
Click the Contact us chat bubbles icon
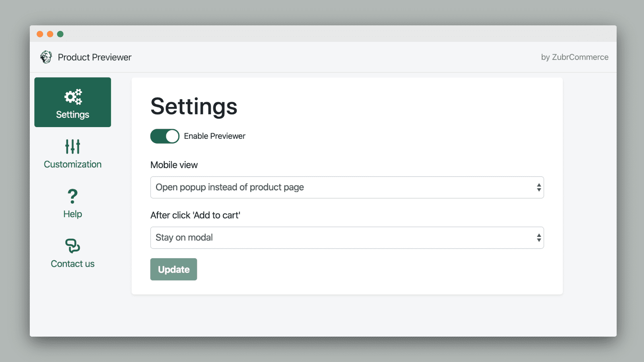(72, 246)
